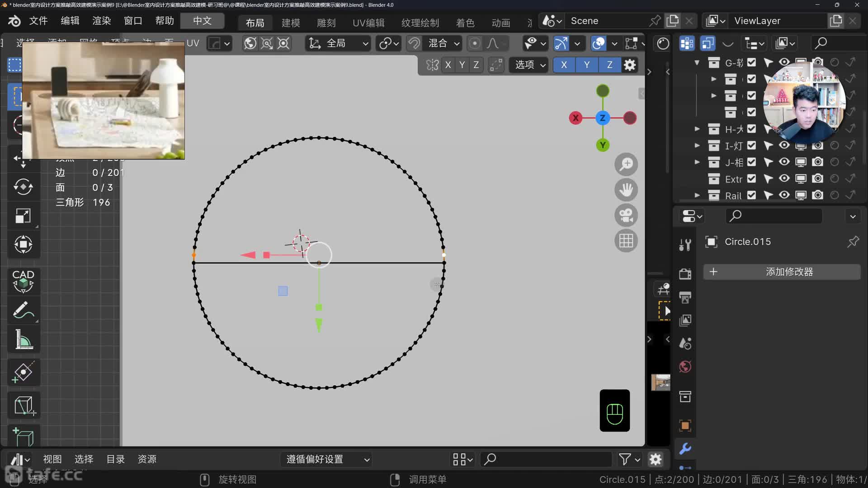The height and width of the screenshot is (488, 868).
Task: Expand the J-柜 collection
Action: coord(697,162)
